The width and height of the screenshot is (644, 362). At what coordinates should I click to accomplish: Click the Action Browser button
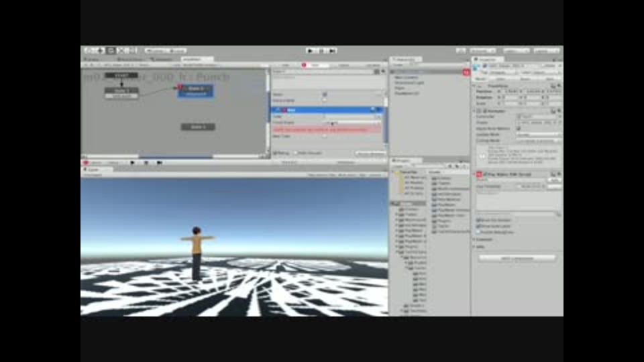[x=370, y=154]
